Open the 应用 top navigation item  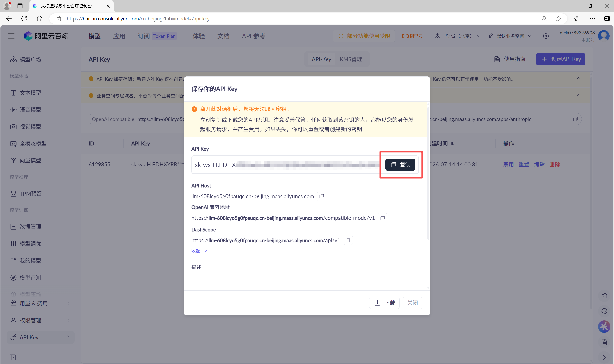click(119, 36)
